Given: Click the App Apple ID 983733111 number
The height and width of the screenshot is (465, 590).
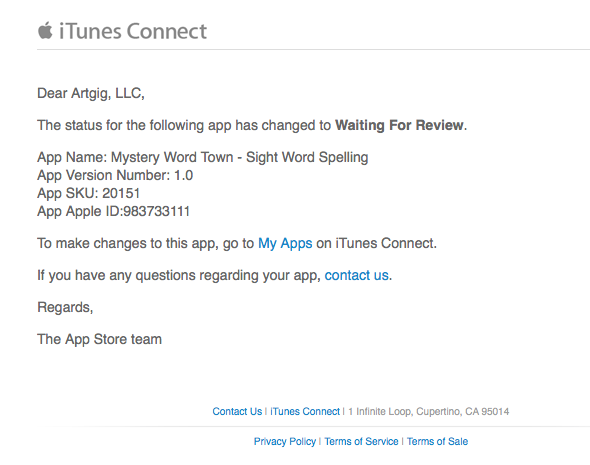Looking at the screenshot, I should [157, 211].
